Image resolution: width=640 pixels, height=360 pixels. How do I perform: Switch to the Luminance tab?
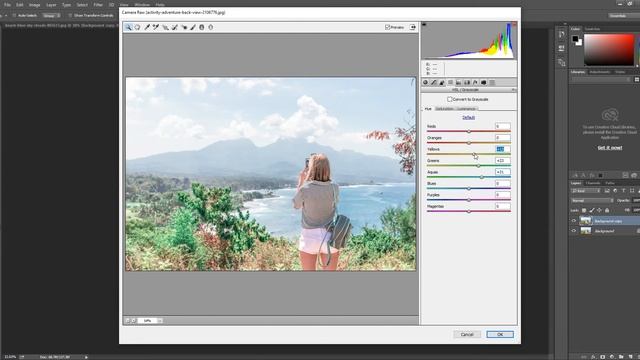[466, 109]
